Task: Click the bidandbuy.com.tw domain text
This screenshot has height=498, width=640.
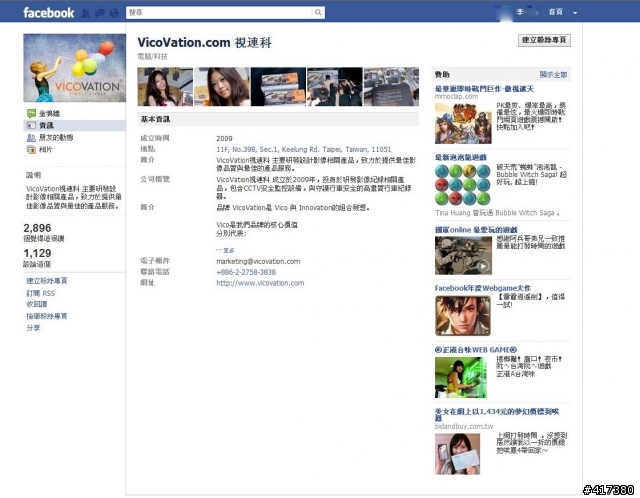Action: (x=464, y=426)
